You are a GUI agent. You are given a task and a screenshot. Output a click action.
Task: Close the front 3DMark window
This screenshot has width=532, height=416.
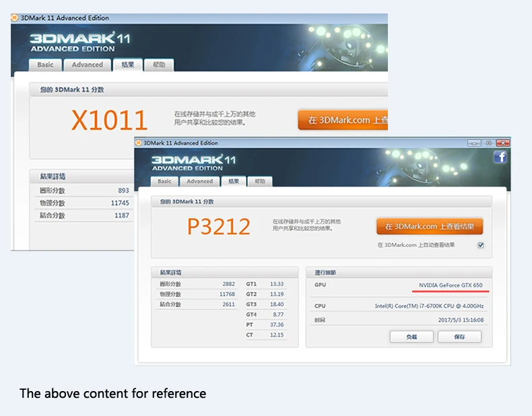click(503, 143)
